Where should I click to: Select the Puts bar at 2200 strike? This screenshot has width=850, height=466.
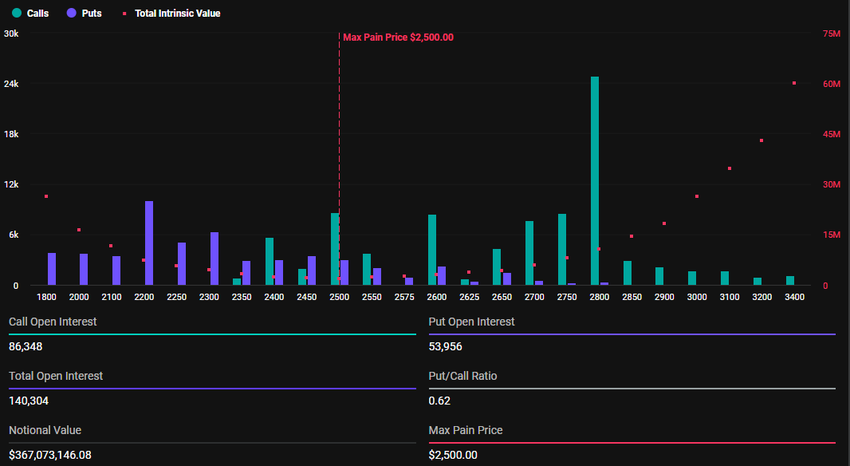pyautogui.click(x=149, y=243)
